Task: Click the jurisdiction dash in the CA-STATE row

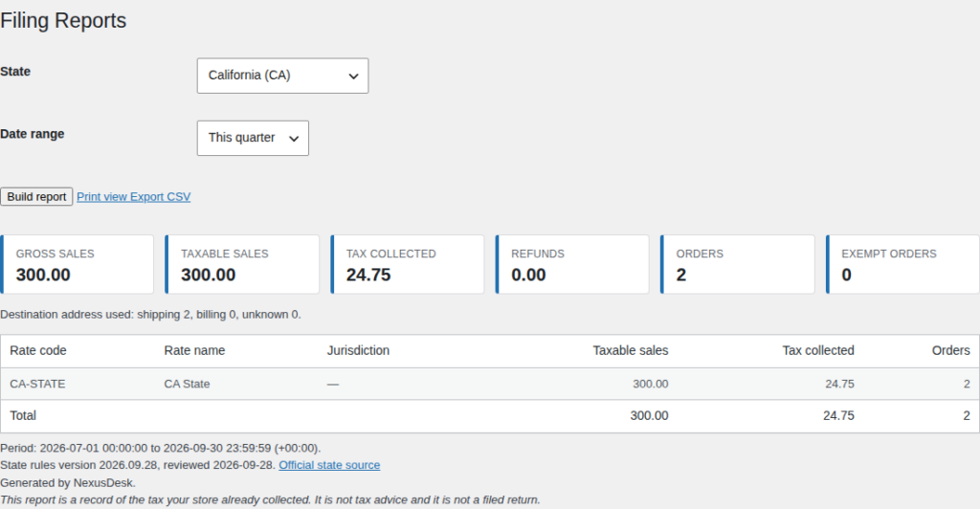Action: [332, 384]
